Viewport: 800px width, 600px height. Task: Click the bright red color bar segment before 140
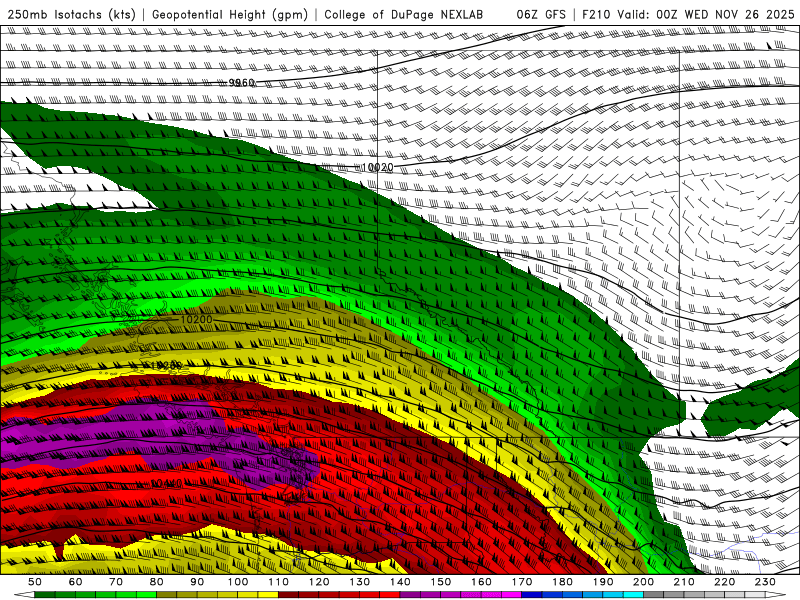(390, 595)
